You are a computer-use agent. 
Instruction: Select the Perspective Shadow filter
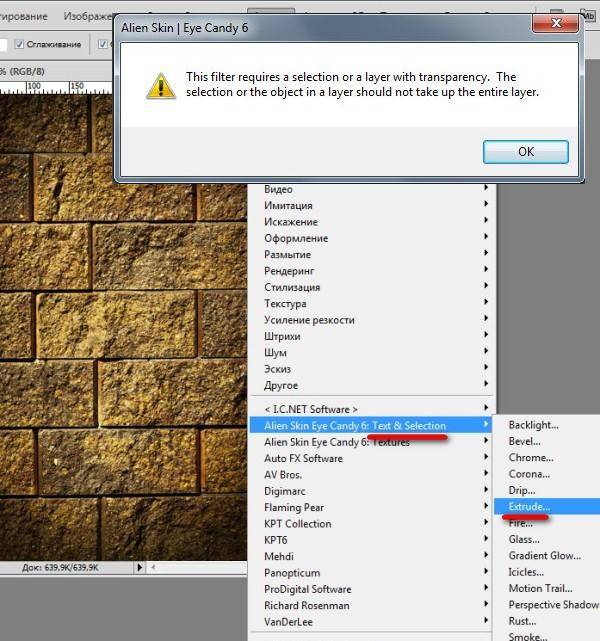pyautogui.click(x=552, y=605)
